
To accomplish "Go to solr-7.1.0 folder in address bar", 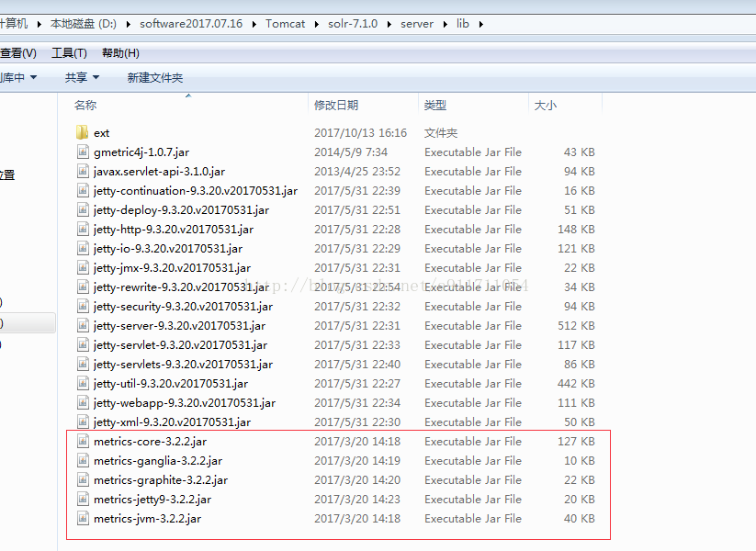I will tap(353, 24).
